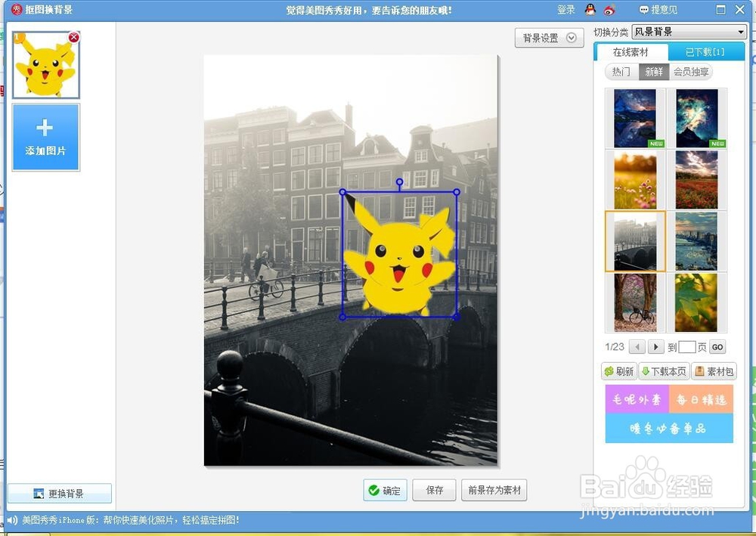This screenshot has width=756, height=536.
Task: Open the 提意见 feedback link
Action: coord(658,10)
